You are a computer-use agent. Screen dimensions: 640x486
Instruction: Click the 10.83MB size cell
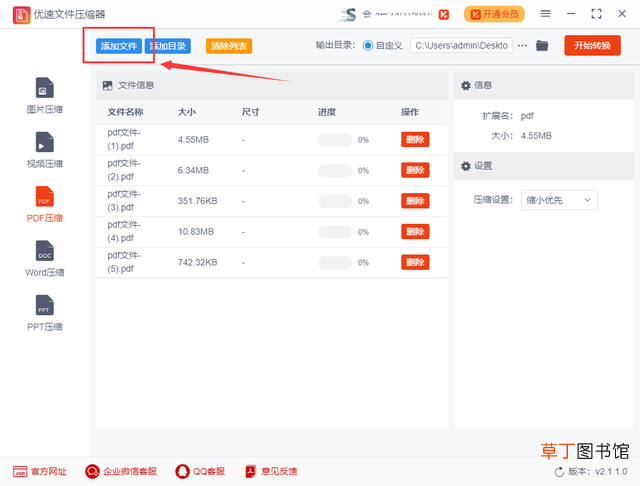(x=196, y=232)
